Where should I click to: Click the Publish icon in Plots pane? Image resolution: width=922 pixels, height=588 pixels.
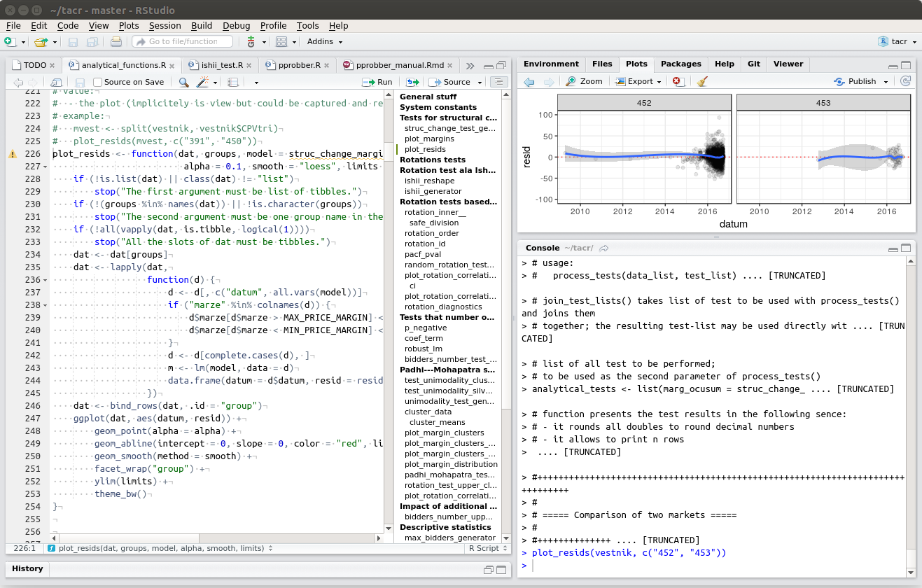coord(839,81)
